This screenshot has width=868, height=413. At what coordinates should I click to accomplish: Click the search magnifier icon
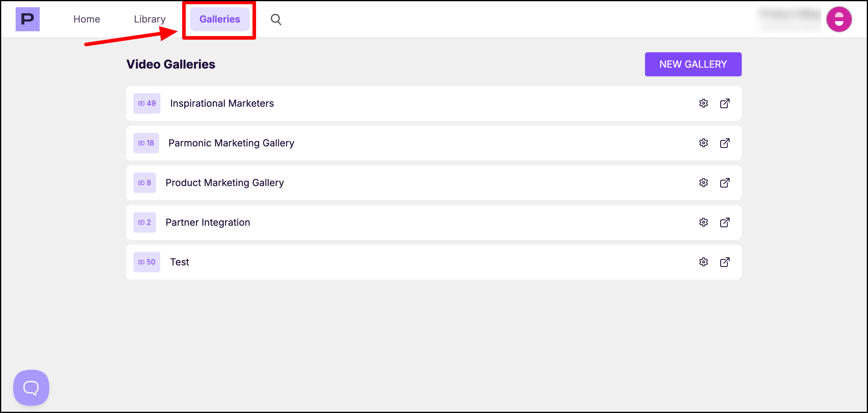point(276,19)
